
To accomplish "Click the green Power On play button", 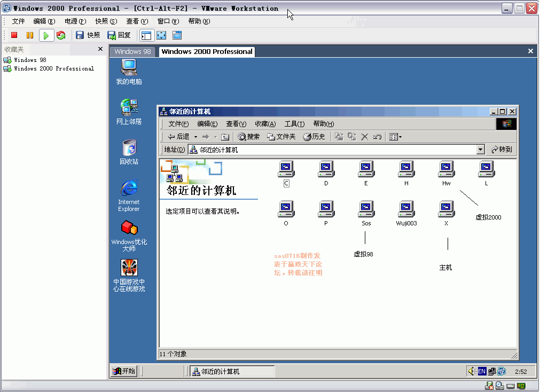I will coord(46,35).
